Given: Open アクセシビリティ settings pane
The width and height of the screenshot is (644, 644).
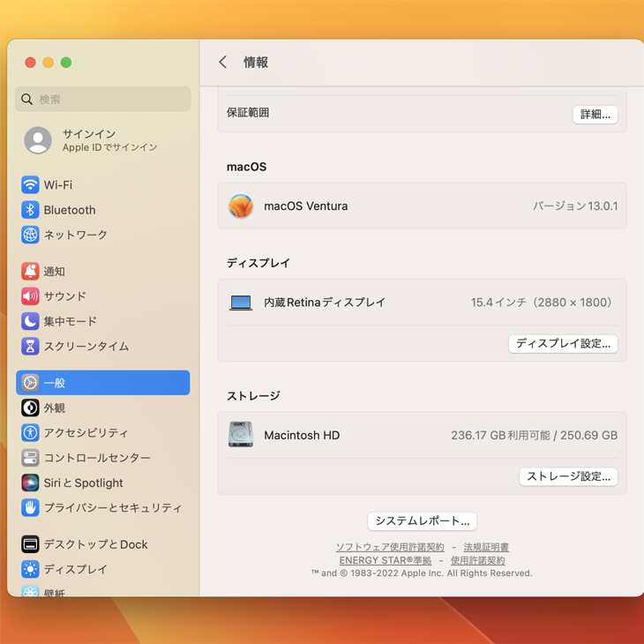Looking at the screenshot, I should pyautogui.click(x=102, y=432).
